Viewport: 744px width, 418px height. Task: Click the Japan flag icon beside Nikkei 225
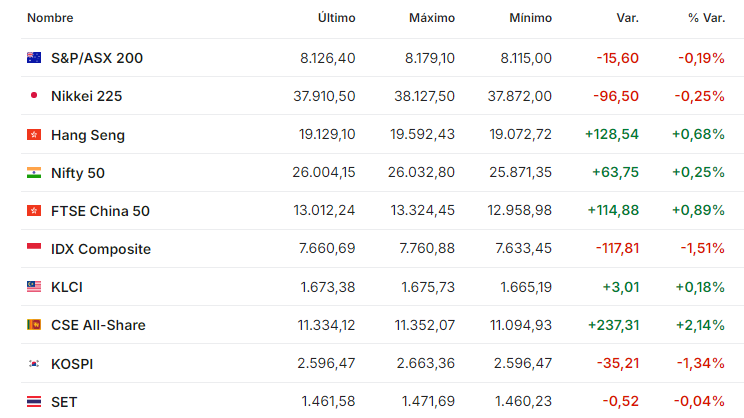click(34, 95)
